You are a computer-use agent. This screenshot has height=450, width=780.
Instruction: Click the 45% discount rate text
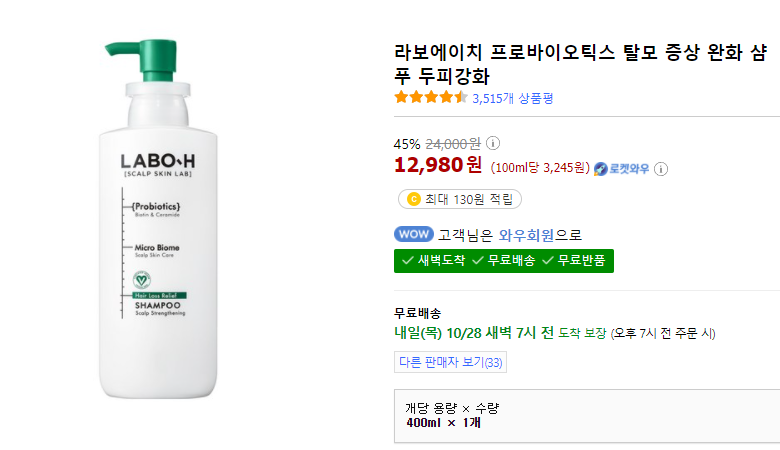[x=408, y=143]
